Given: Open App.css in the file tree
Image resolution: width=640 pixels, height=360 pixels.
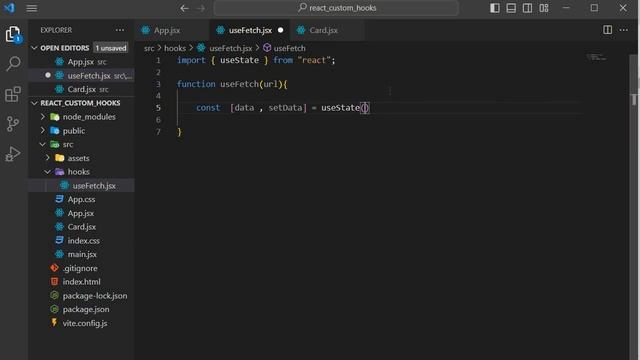Looking at the screenshot, I should coord(81,199).
